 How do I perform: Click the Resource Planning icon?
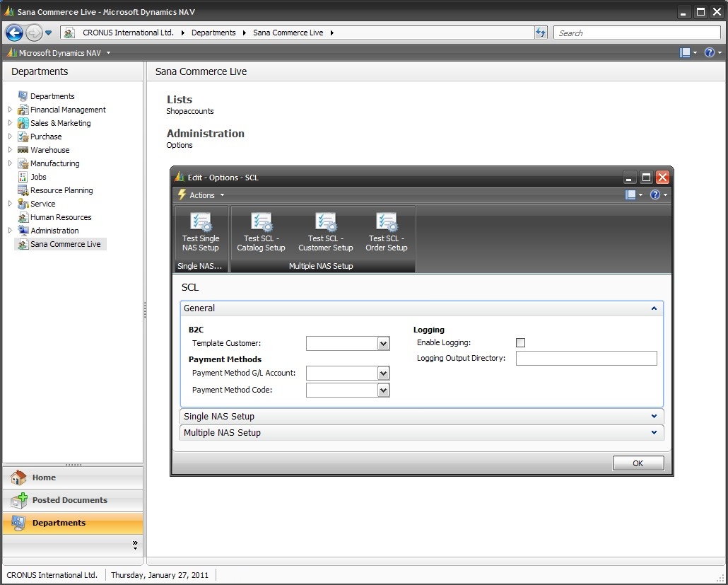(x=23, y=190)
